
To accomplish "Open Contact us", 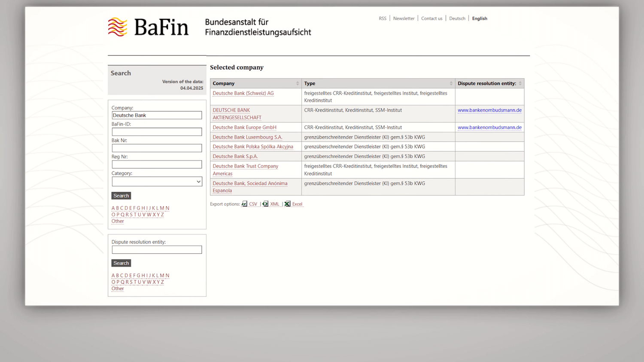I will point(431,18).
